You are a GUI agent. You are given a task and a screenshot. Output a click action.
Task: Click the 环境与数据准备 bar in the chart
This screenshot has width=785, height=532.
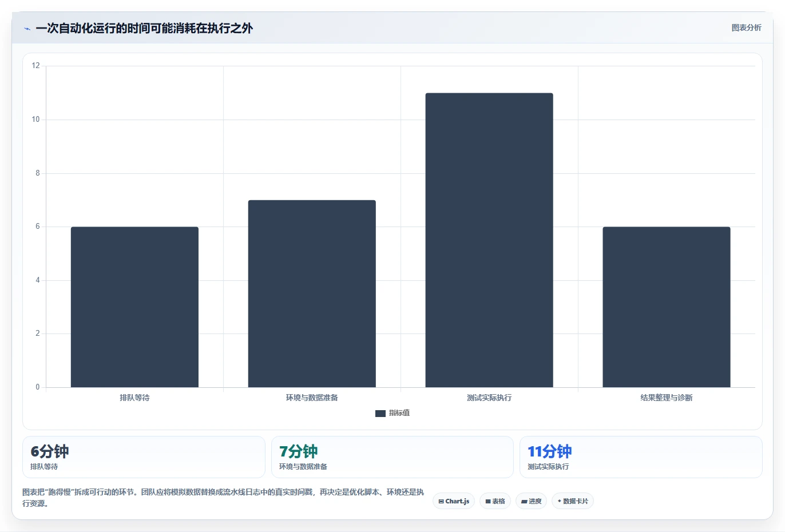[312, 293]
